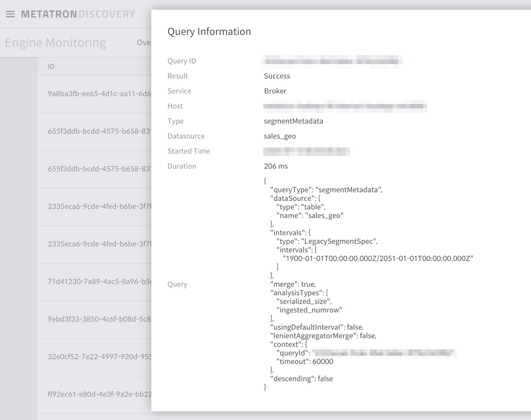Viewport: 531px width, 420px height.
Task: Click the query ID starting 32e0cf52
Action: click(95, 357)
